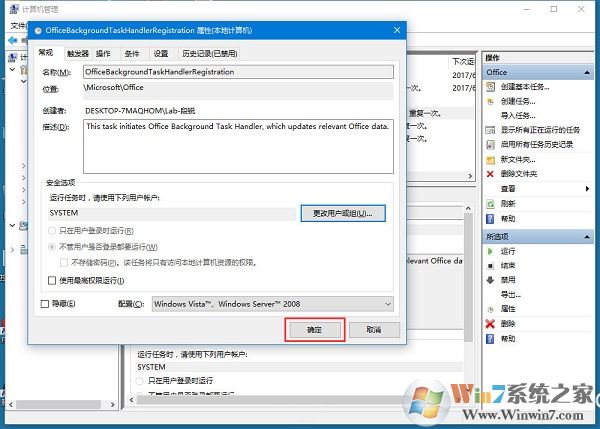Click 启用所有任务历史记录 action text
Viewport: 600px width, 429px height.
tap(537, 145)
